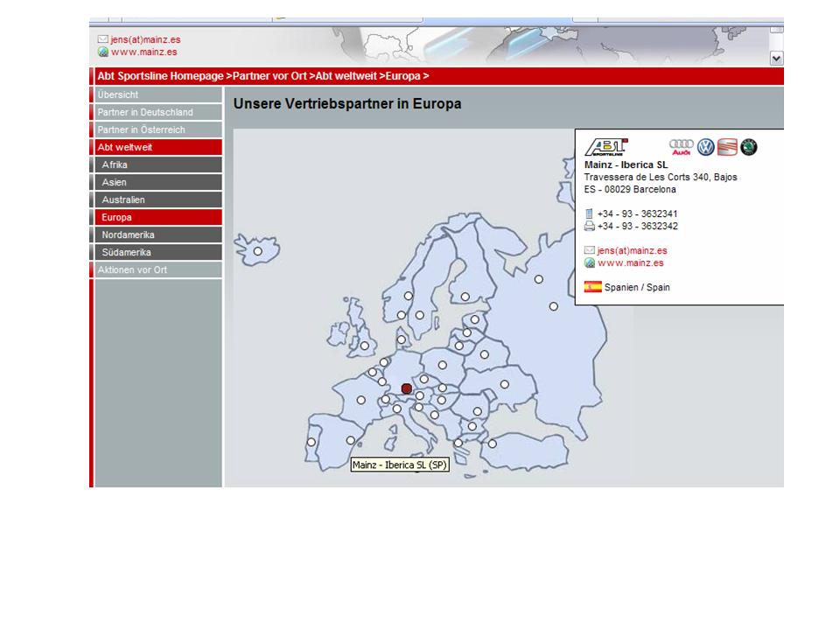This screenshot has width=840, height=630.
Task: Click Abt weltweit breadcrumb link
Action: [346, 76]
